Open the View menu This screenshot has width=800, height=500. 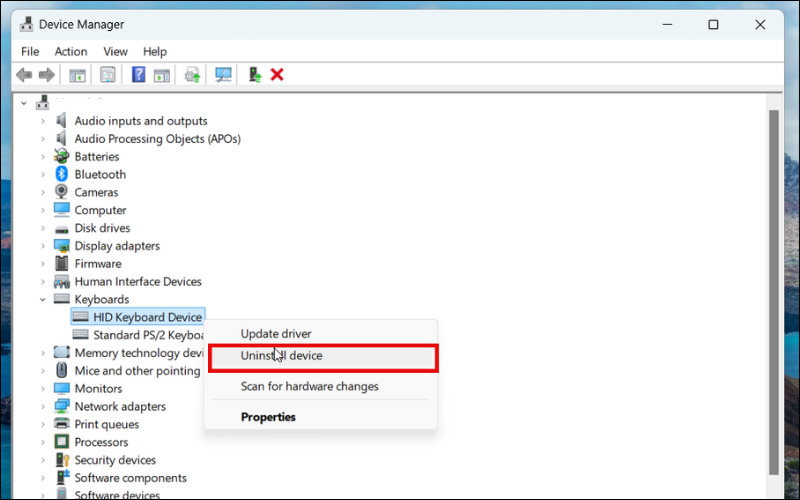coord(115,52)
